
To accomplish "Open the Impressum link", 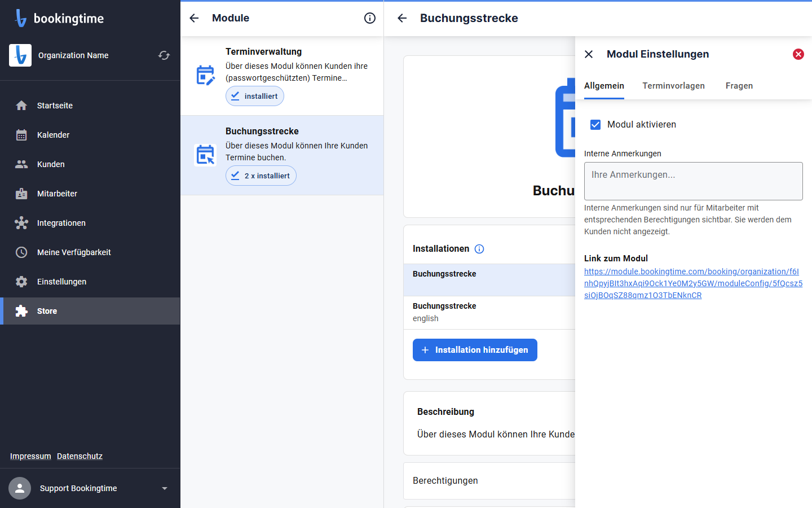I will point(30,456).
